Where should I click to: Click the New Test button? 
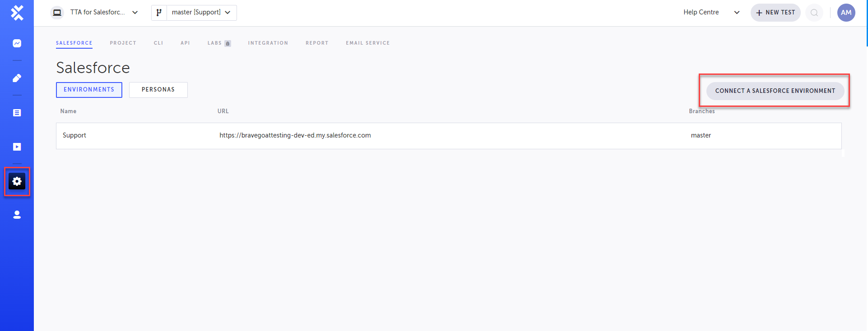pos(775,13)
